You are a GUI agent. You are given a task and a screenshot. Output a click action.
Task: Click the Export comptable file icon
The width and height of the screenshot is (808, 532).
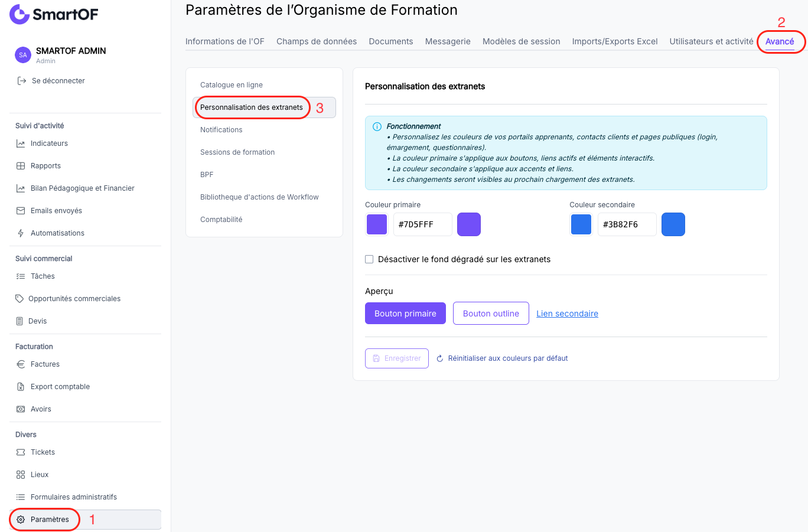(21, 387)
